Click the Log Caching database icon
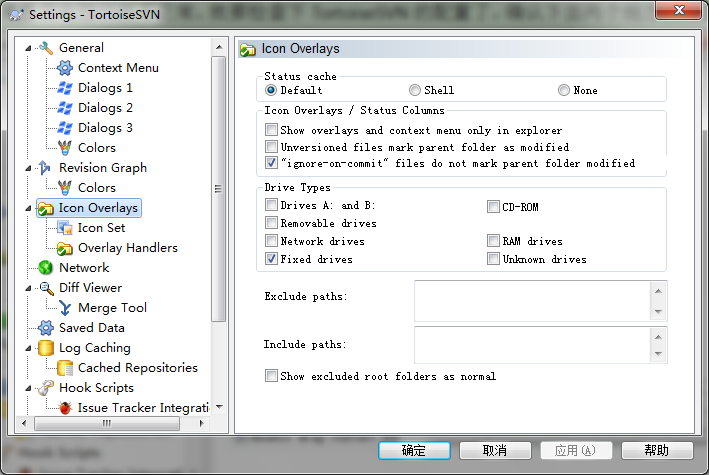Screen dimensions: 709x475 (46, 348)
